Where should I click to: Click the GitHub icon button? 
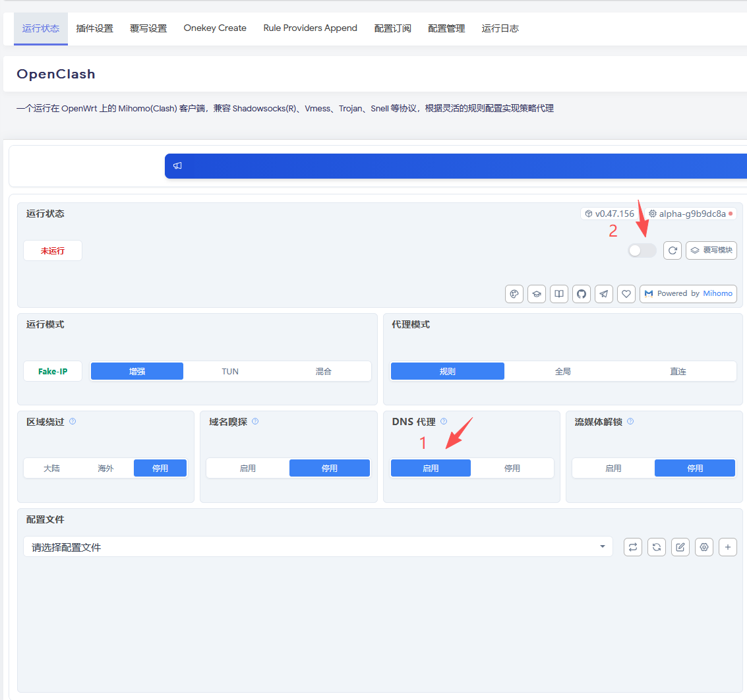pos(582,294)
